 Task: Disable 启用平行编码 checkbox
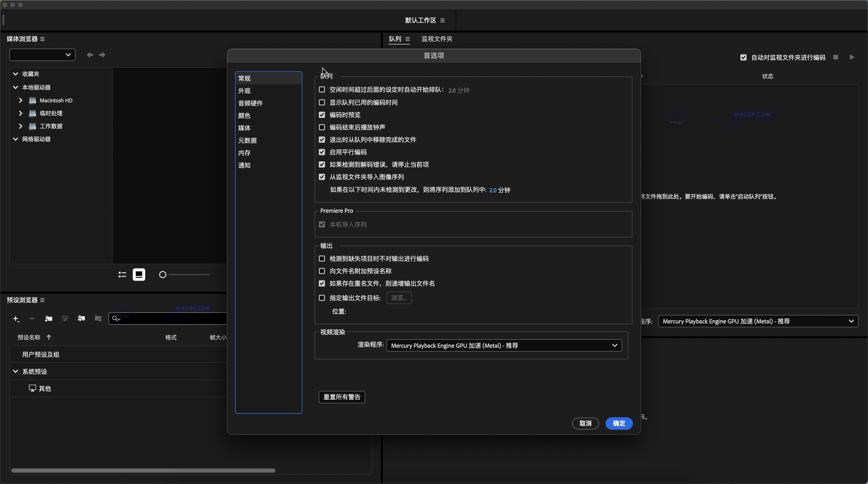[322, 152]
